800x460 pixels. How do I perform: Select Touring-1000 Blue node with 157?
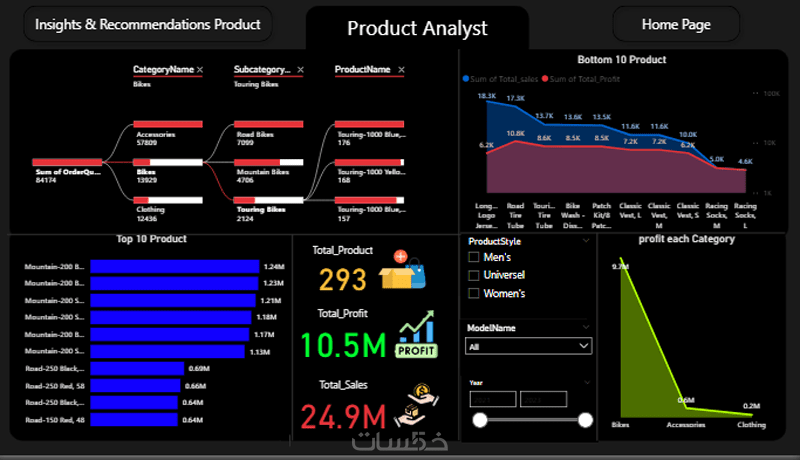(x=369, y=200)
